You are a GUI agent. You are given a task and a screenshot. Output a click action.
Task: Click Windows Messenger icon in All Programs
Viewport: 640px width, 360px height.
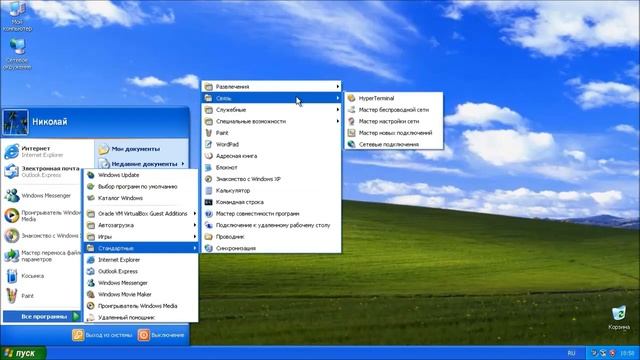pos(91,282)
